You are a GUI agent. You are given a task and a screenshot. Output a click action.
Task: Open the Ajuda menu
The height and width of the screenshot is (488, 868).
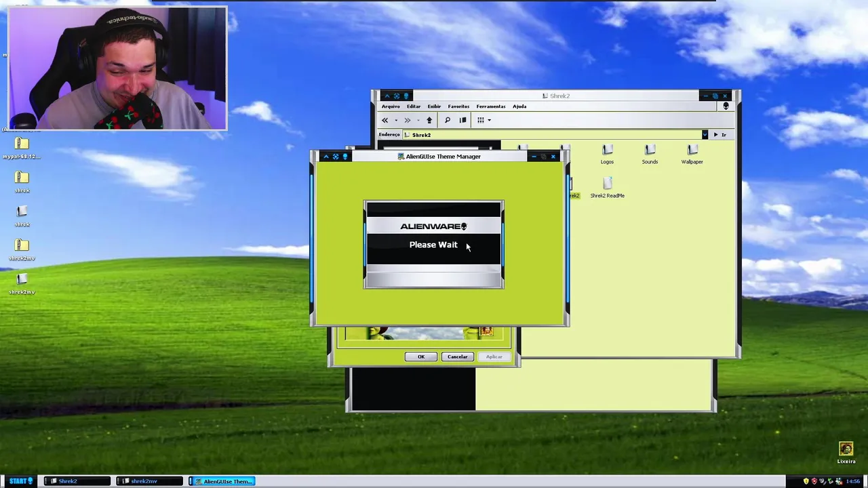pos(519,106)
